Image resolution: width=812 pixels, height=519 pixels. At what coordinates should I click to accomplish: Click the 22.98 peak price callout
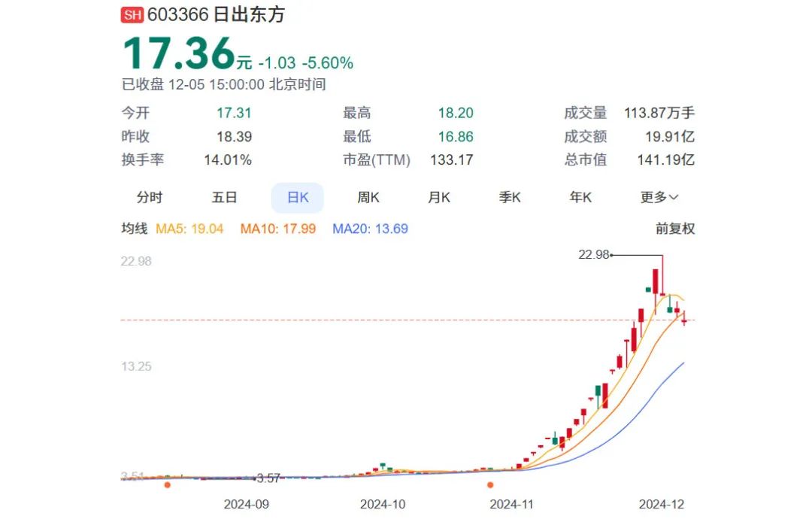click(594, 255)
